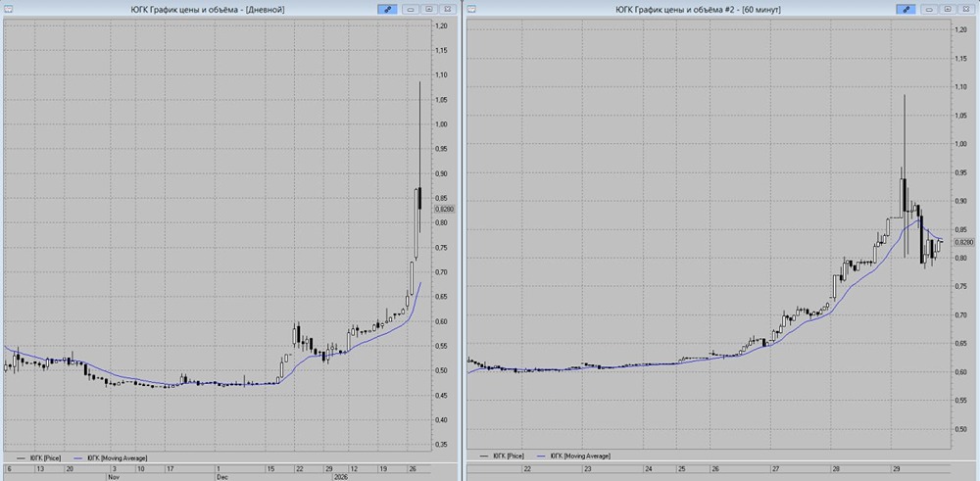Image resolution: width=980 pixels, height=481 pixels.
Task: Close the daily chart window
Action: [x=446, y=9]
